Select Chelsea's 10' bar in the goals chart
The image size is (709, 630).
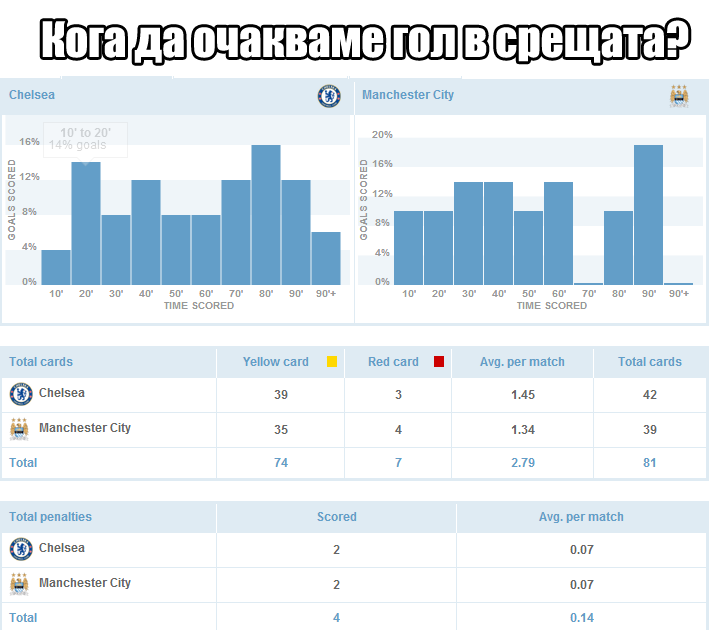pos(56,267)
